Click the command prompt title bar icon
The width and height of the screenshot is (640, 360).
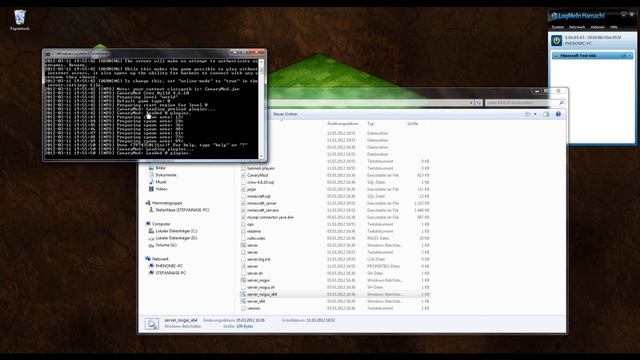click(48, 53)
